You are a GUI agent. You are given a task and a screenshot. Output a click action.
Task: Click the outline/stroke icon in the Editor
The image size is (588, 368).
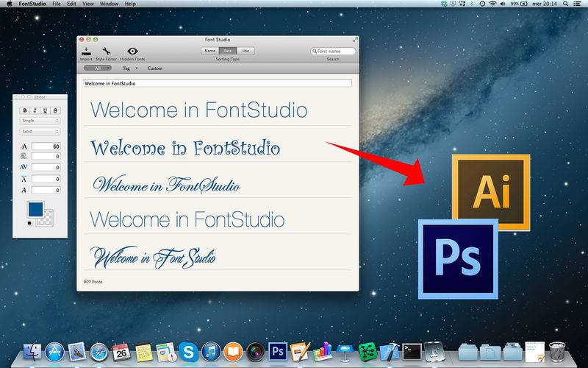[x=24, y=156]
